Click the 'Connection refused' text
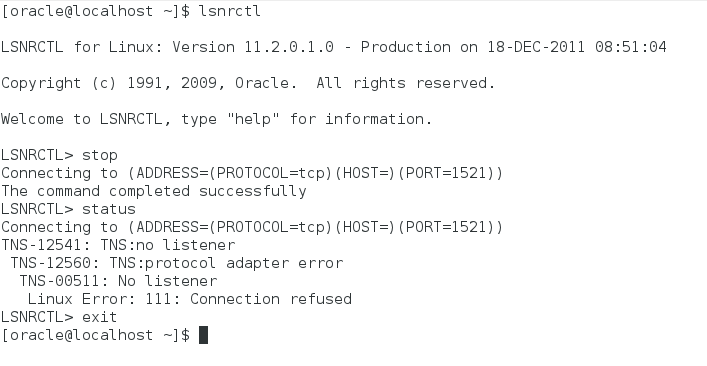The height and width of the screenshot is (366, 707). 271,299
